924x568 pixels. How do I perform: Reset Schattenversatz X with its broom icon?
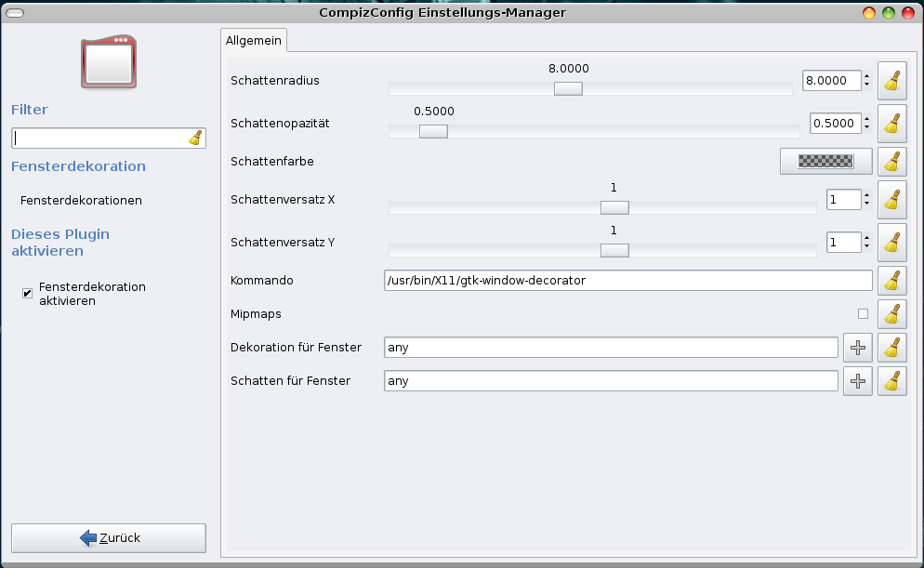pyautogui.click(x=891, y=200)
